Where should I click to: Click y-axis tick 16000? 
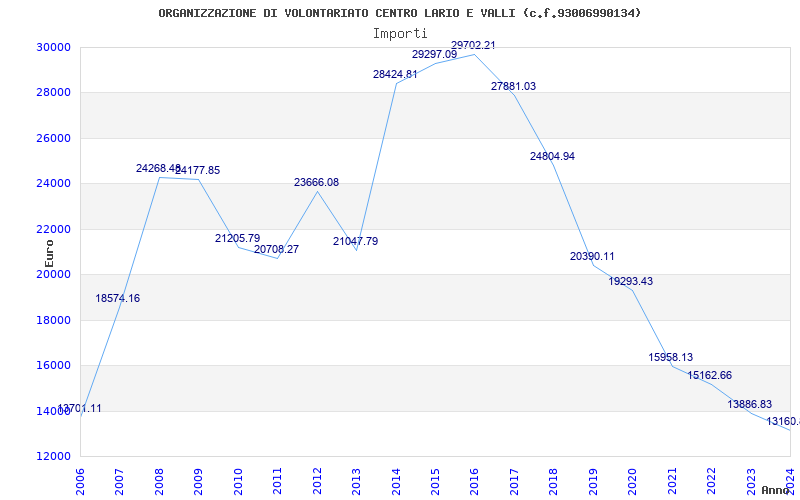tap(53, 366)
